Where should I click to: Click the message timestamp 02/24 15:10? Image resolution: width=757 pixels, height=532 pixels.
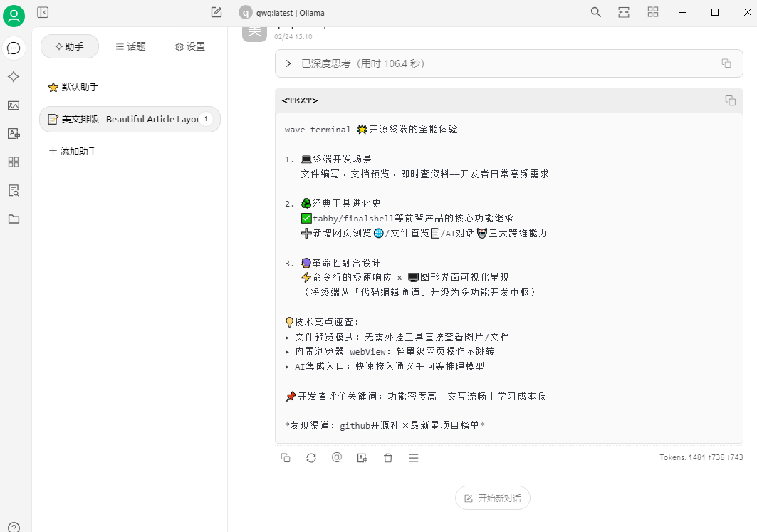(x=293, y=37)
